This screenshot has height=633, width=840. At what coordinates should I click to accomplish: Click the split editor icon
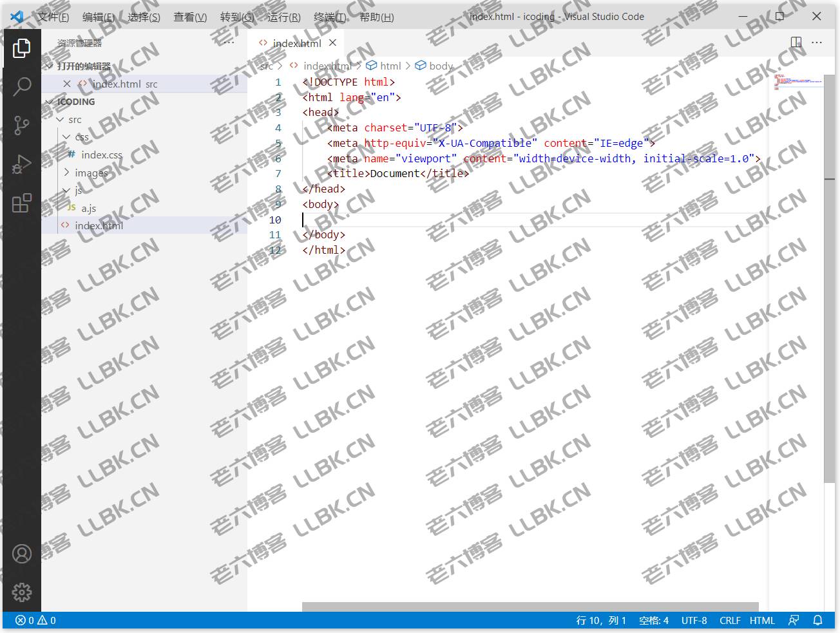coord(796,43)
